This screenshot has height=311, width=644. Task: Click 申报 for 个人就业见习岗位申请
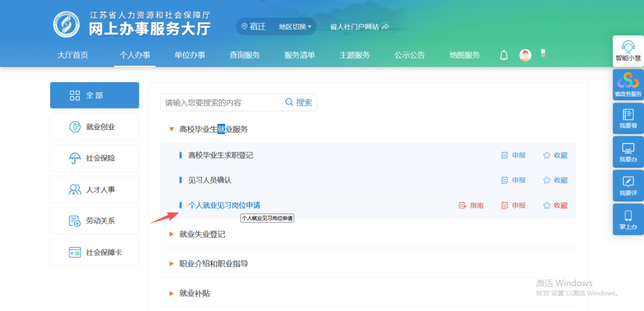tap(514, 205)
